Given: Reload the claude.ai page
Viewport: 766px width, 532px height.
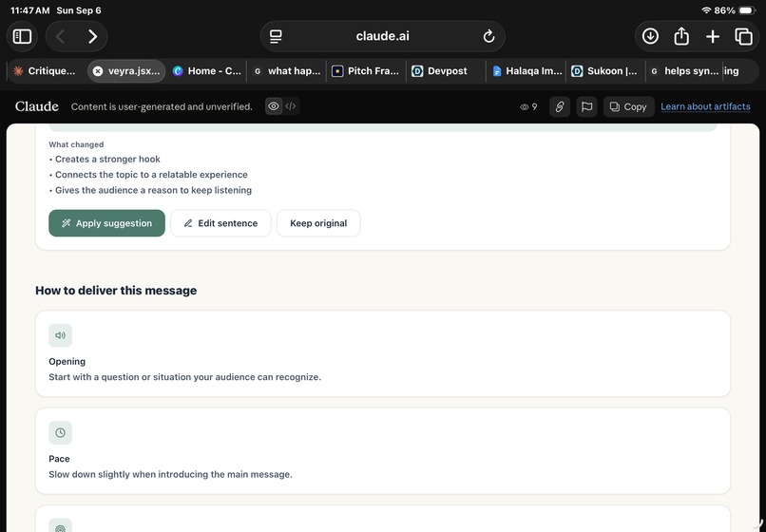Looking at the screenshot, I should (x=488, y=37).
